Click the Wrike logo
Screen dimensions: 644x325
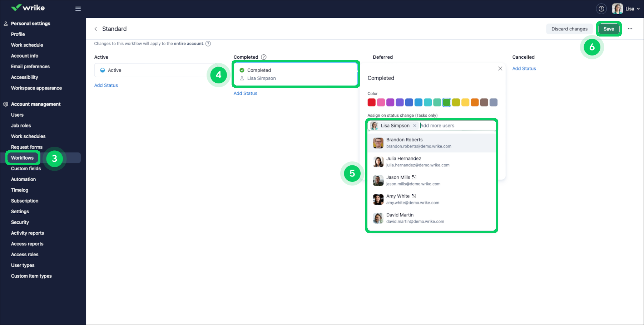(x=28, y=8)
